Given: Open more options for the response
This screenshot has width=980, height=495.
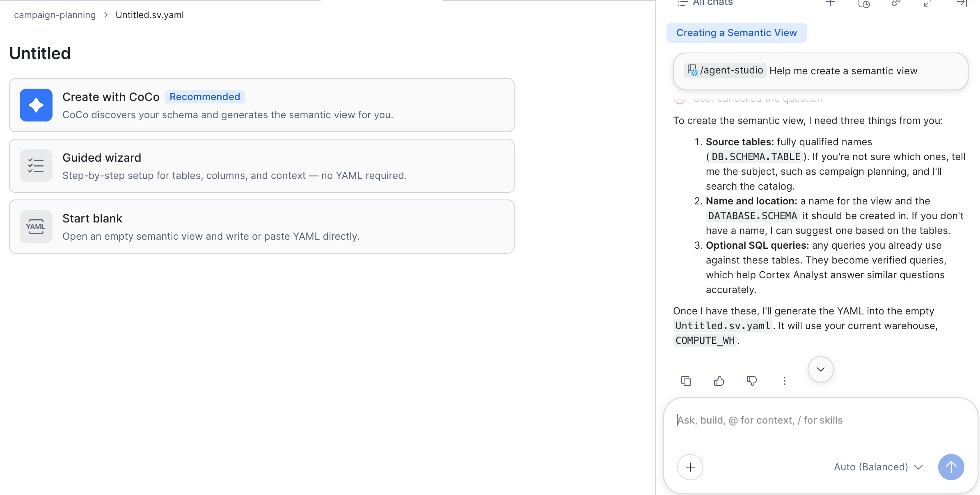Looking at the screenshot, I should (785, 381).
